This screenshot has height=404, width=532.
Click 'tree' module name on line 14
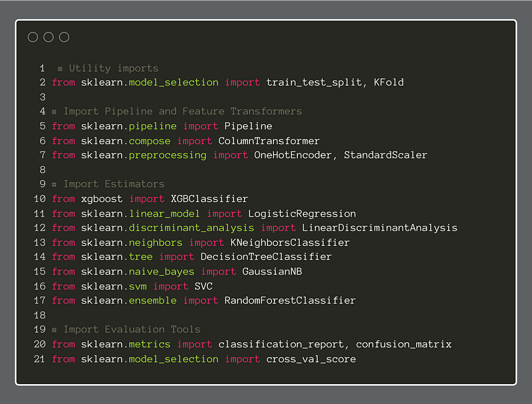(x=140, y=257)
